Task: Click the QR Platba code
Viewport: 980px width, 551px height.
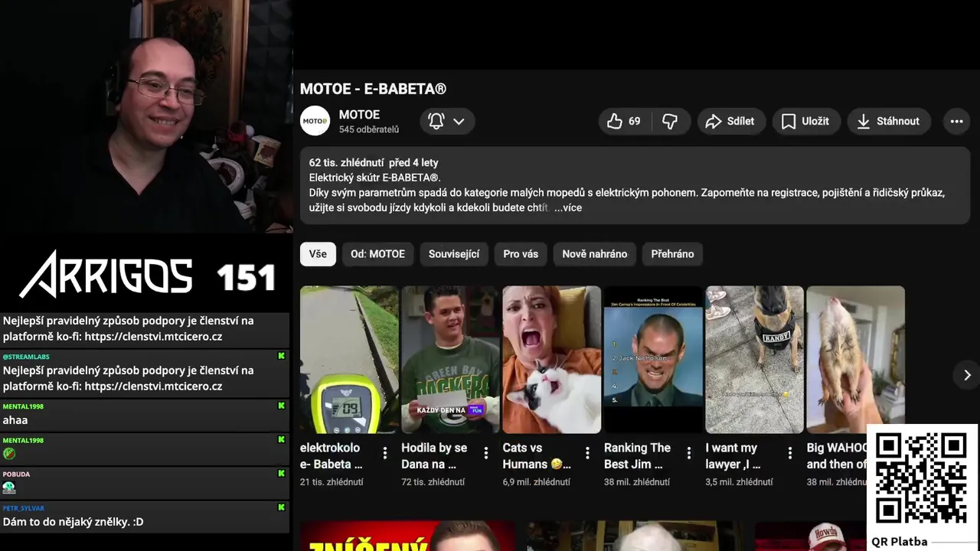Action: (x=921, y=478)
